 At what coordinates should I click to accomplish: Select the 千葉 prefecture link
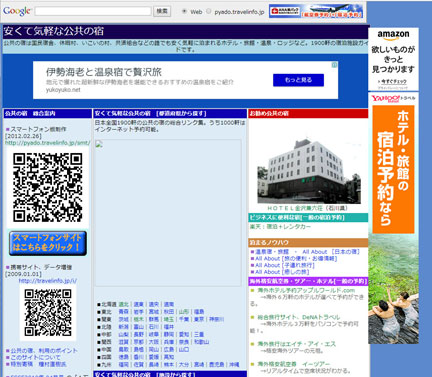pyautogui.click(x=184, y=319)
